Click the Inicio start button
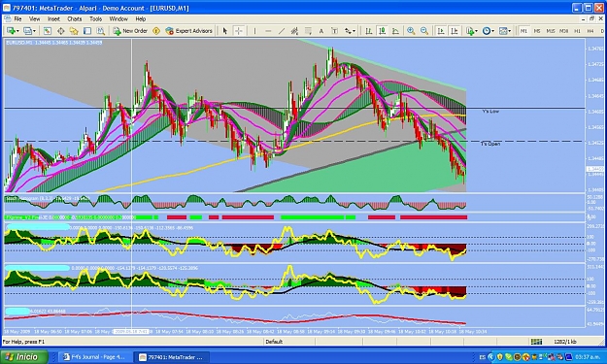The width and height of the screenshot is (607, 364). point(24,356)
